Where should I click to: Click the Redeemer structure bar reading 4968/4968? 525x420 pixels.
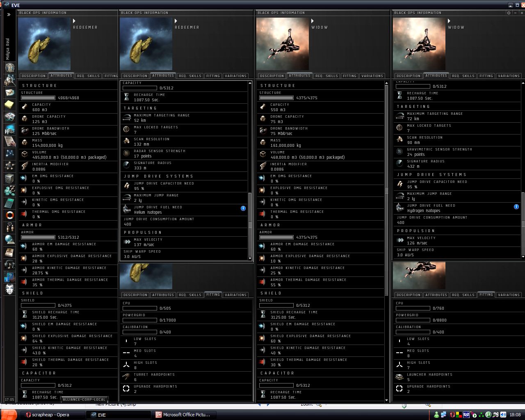click(38, 98)
